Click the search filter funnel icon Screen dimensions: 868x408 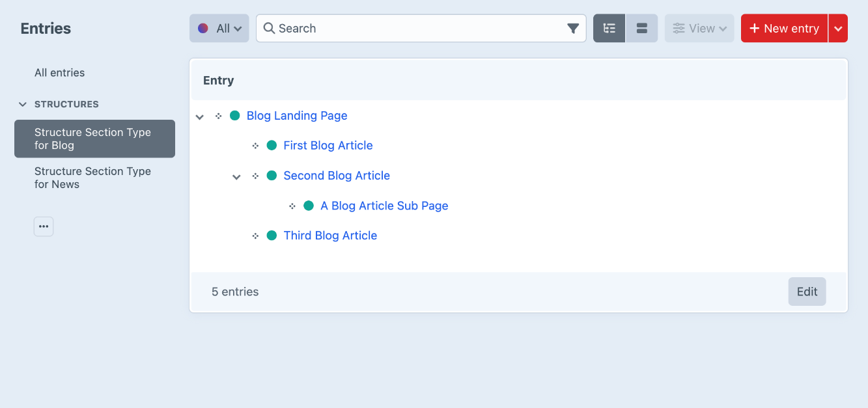pyautogui.click(x=573, y=29)
